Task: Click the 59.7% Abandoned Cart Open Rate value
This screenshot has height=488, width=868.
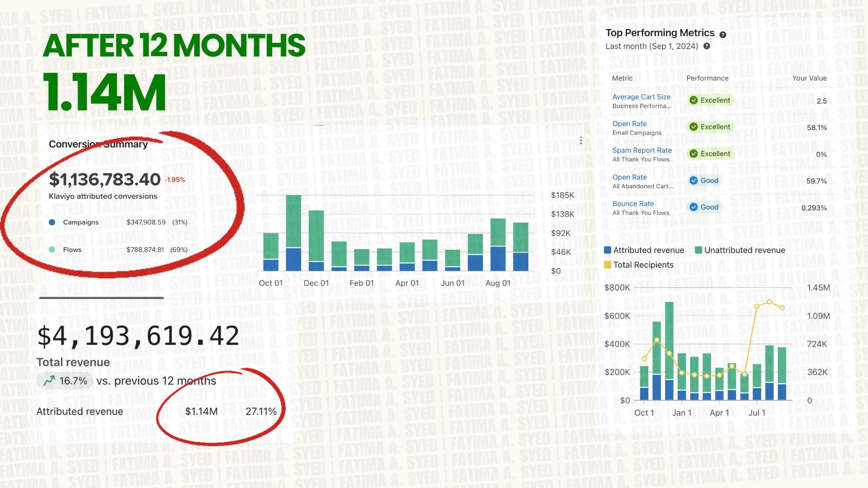Action: [x=816, y=181]
